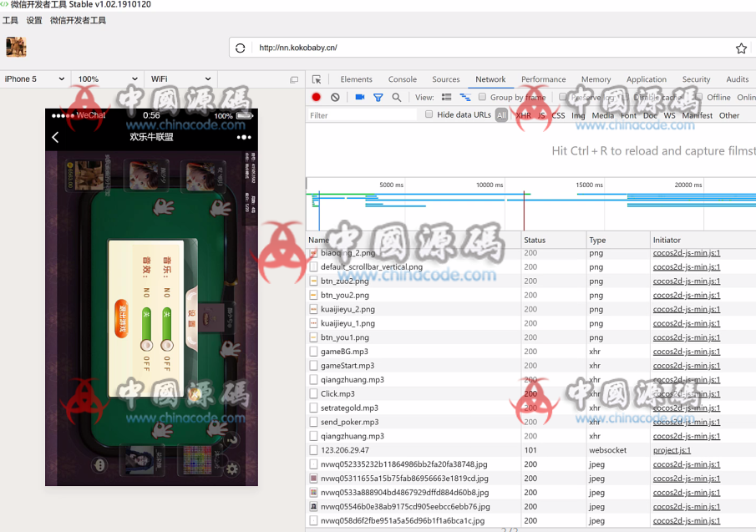Toggle the capture screenshots camera icon
Image resolution: width=756 pixels, height=532 pixels.
(360, 98)
